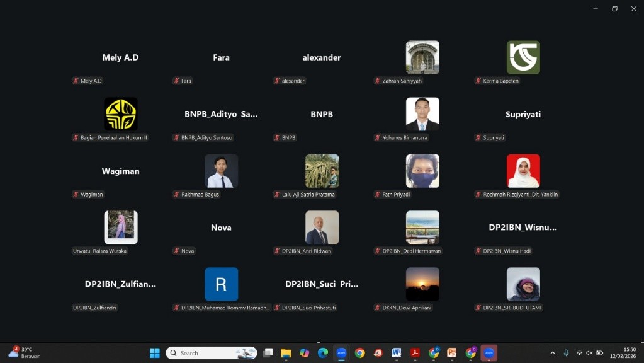Click Kerma Bapeten's green logo avatar
Viewport: 644px width, 363px height.
coord(523,57)
